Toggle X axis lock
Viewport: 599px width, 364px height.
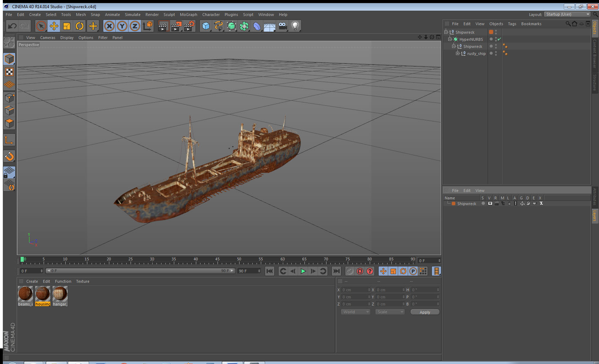click(109, 26)
